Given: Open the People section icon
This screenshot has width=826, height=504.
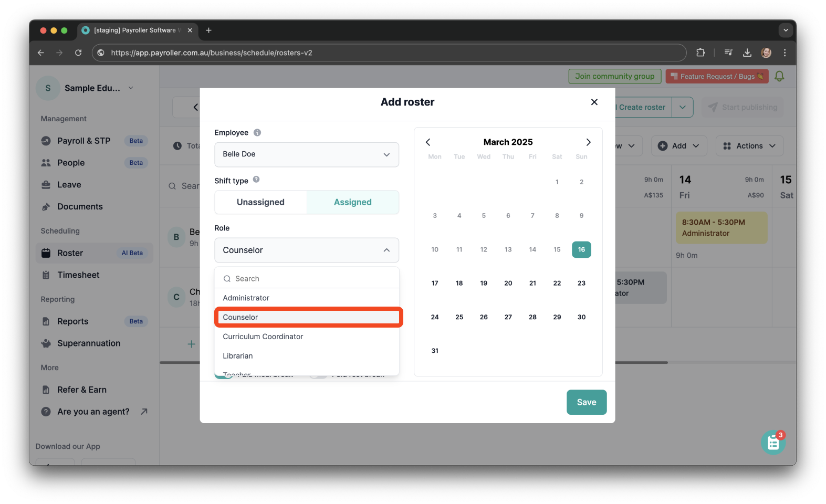Looking at the screenshot, I should pos(46,163).
